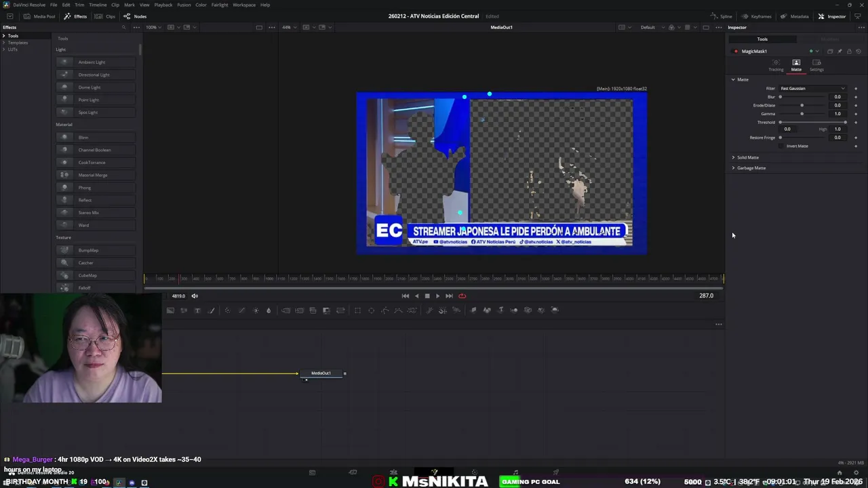Screen dimensions: 868x488
Task: Mute audio with the speaker icon
Action: [x=195, y=296]
